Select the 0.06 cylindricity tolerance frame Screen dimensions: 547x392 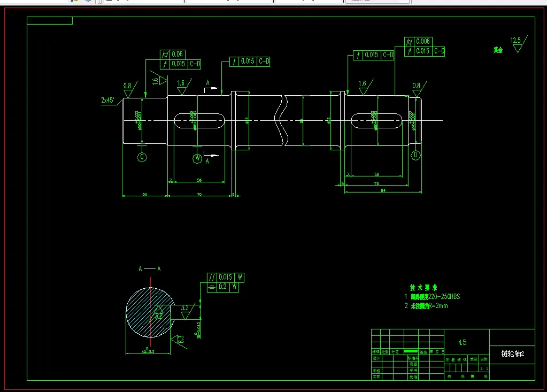pos(173,55)
